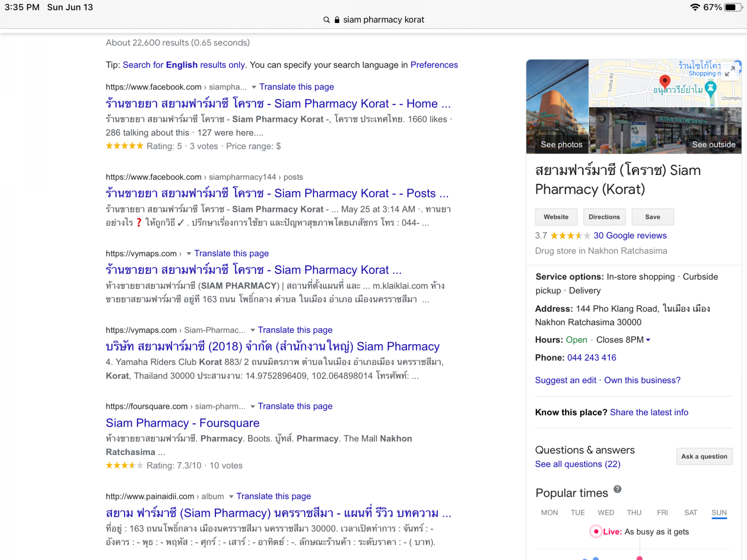
Task: Click the Directions button
Action: tap(604, 217)
